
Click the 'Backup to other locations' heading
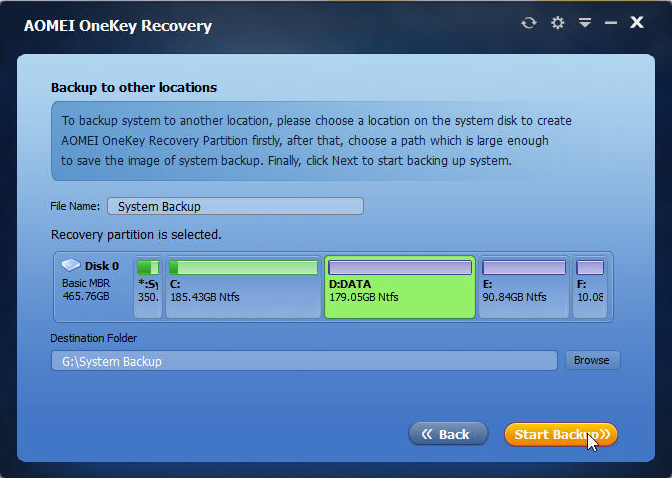(134, 87)
